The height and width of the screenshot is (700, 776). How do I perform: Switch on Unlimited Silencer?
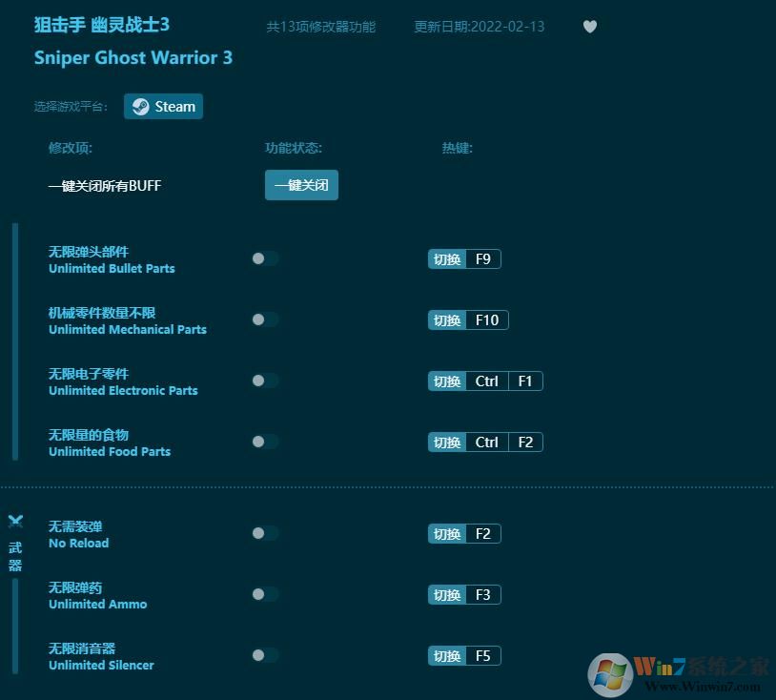264,655
